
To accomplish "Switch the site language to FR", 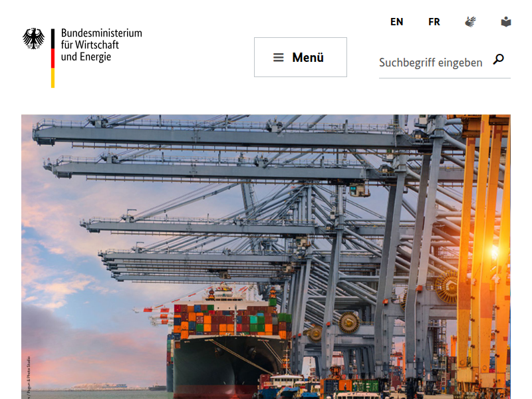I will pyautogui.click(x=434, y=22).
